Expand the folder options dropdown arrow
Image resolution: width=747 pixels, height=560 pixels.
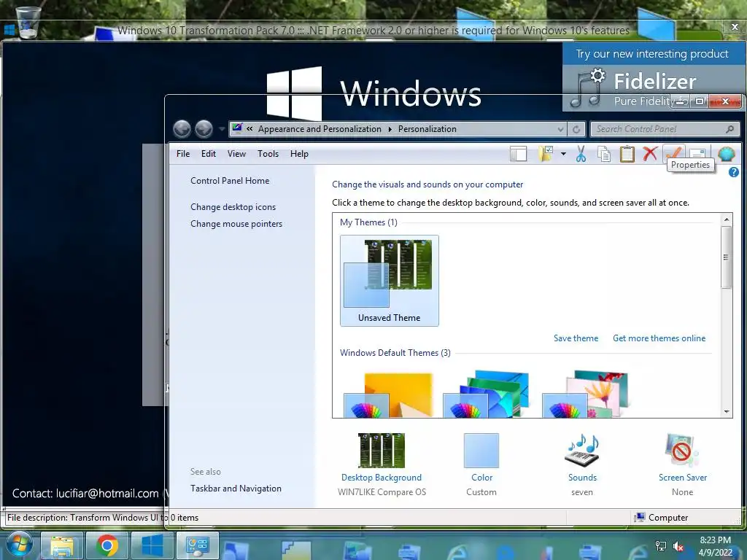point(563,154)
